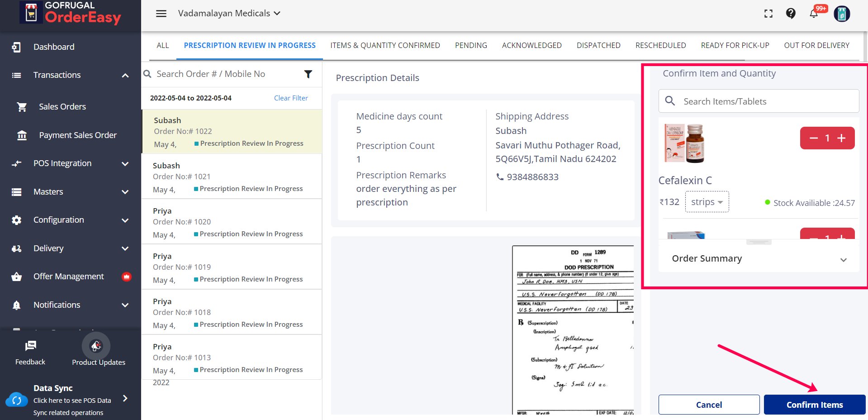Click the Cancel button
Image resolution: width=868 pixels, height=420 pixels.
[709, 405]
